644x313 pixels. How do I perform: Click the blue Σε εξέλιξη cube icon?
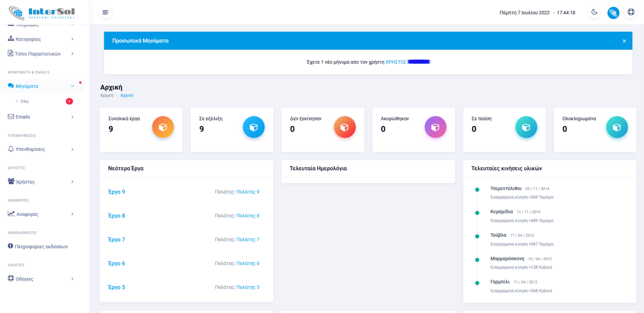254,127
